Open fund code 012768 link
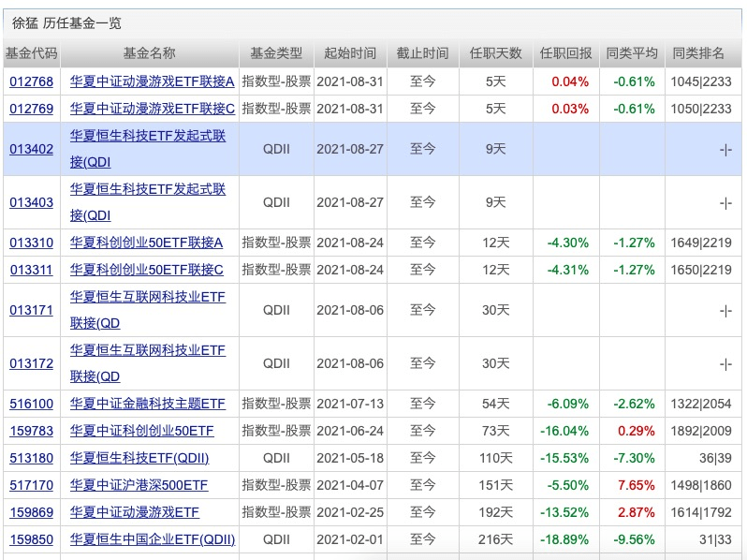Image resolution: width=747 pixels, height=560 pixels. (31, 81)
